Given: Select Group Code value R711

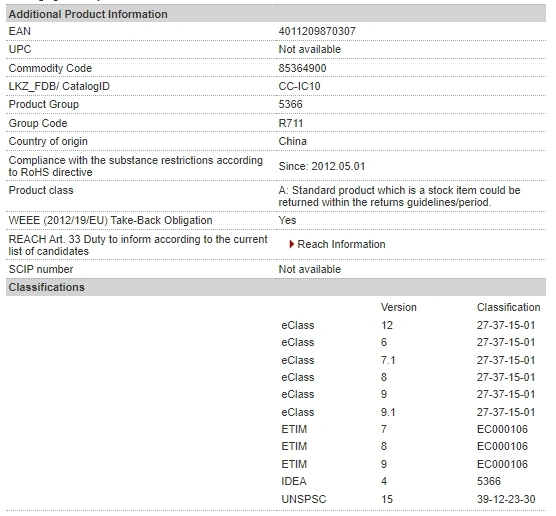Looking at the screenshot, I should [x=290, y=123].
